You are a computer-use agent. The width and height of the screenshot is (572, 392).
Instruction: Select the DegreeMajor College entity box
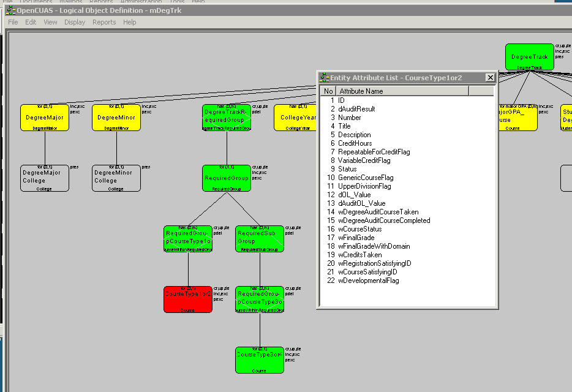[x=45, y=178]
